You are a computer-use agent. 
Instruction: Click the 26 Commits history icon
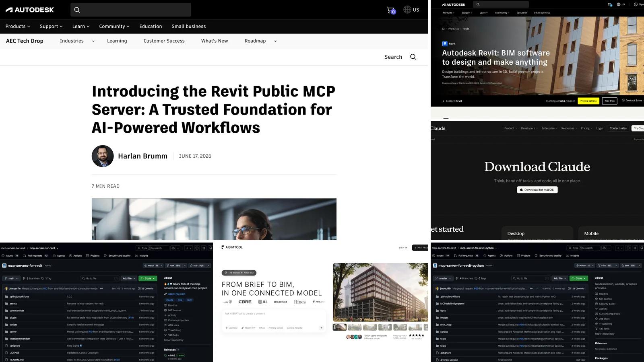[x=139, y=288]
